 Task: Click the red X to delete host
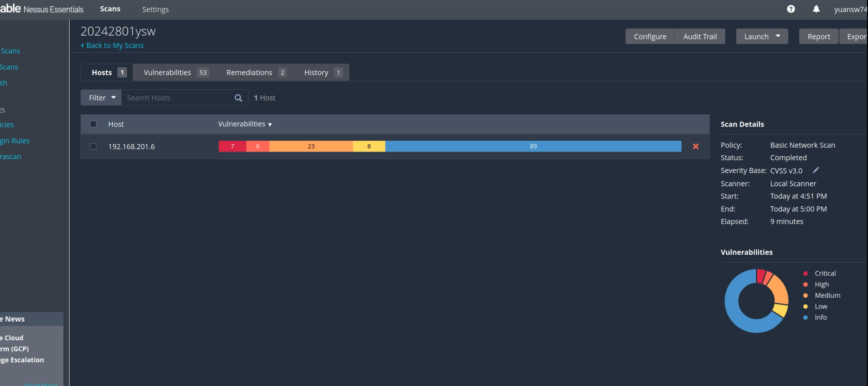[x=695, y=146]
